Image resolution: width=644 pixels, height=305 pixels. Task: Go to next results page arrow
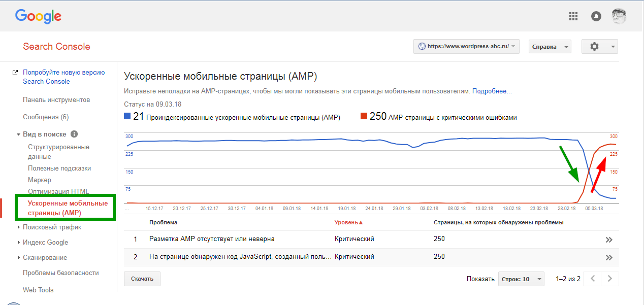tap(610, 279)
